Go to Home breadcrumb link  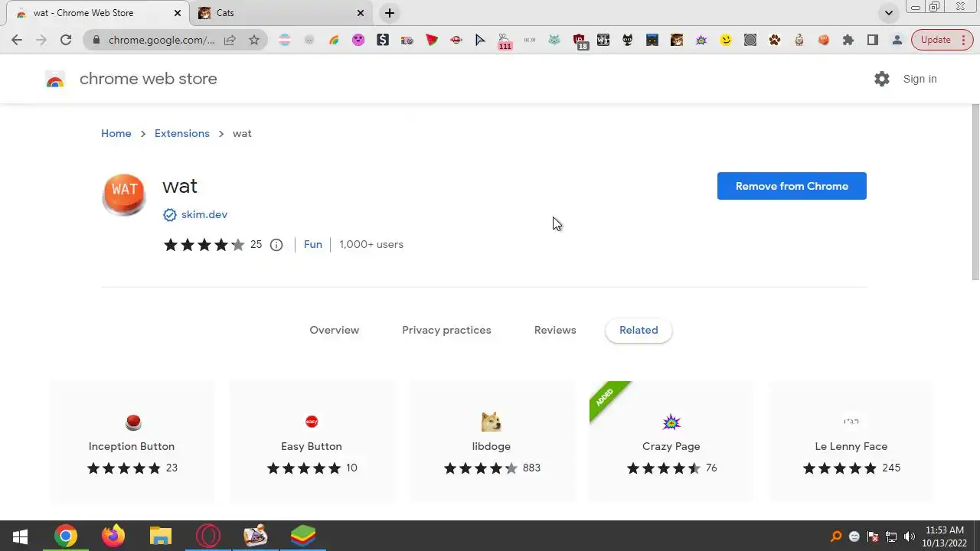pos(116,133)
